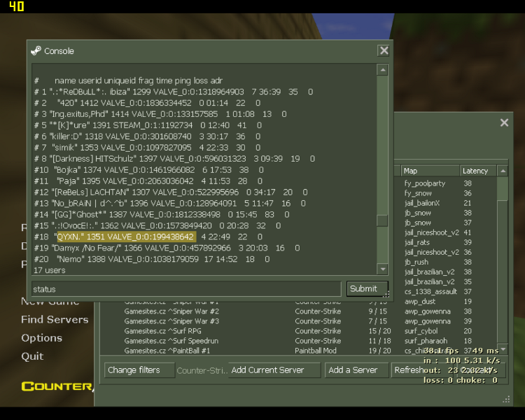Click Add Current Server button
The height and width of the screenshot is (420, 525).
point(274,370)
